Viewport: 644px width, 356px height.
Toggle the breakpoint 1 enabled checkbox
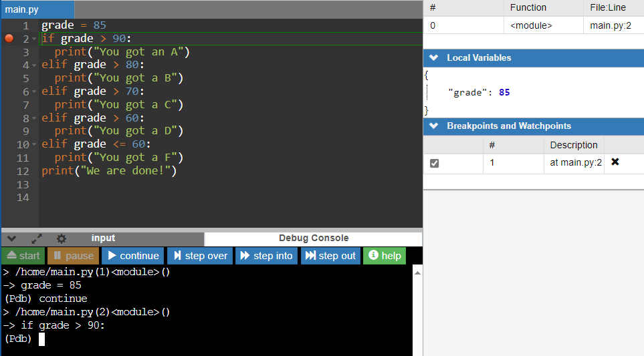(x=434, y=163)
